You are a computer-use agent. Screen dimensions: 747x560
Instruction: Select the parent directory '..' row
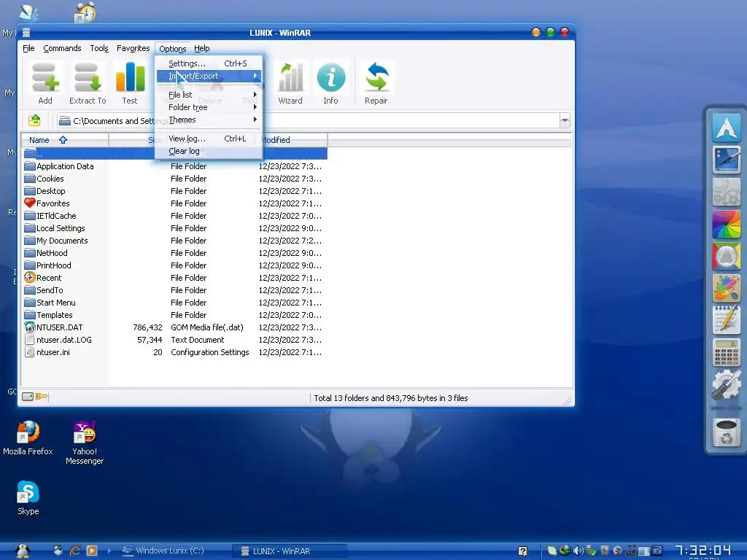pos(174,153)
